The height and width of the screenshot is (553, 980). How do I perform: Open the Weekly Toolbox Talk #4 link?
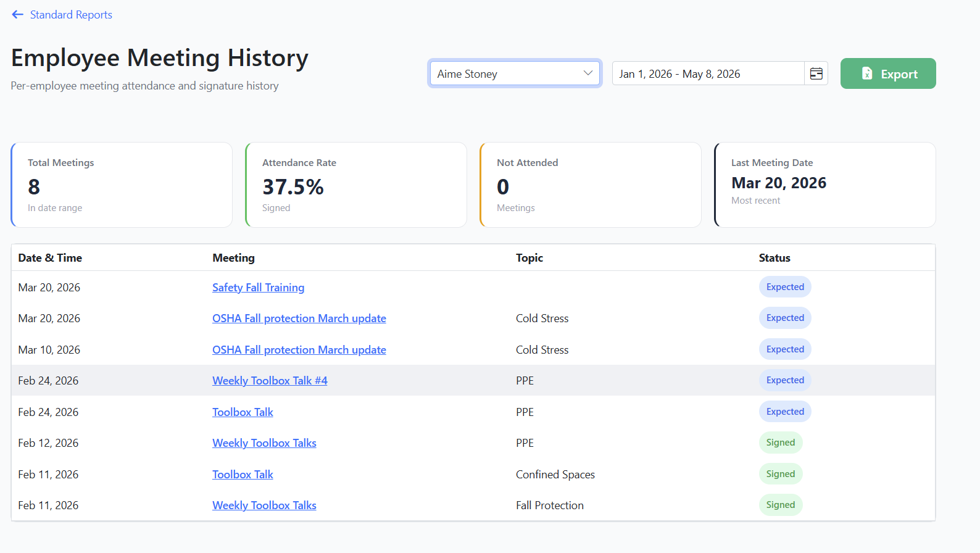(x=270, y=380)
